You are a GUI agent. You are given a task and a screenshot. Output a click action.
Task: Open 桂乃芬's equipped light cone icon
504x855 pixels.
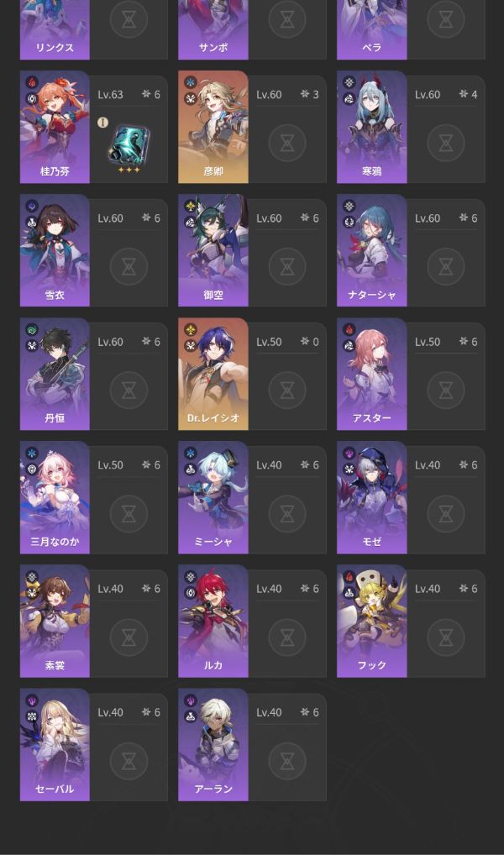point(129,144)
